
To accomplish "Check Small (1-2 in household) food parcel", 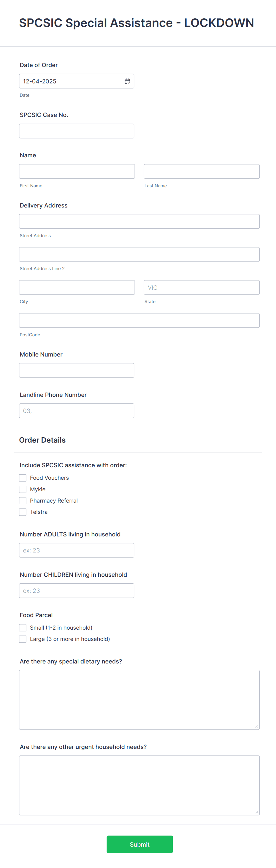I will tap(23, 628).
